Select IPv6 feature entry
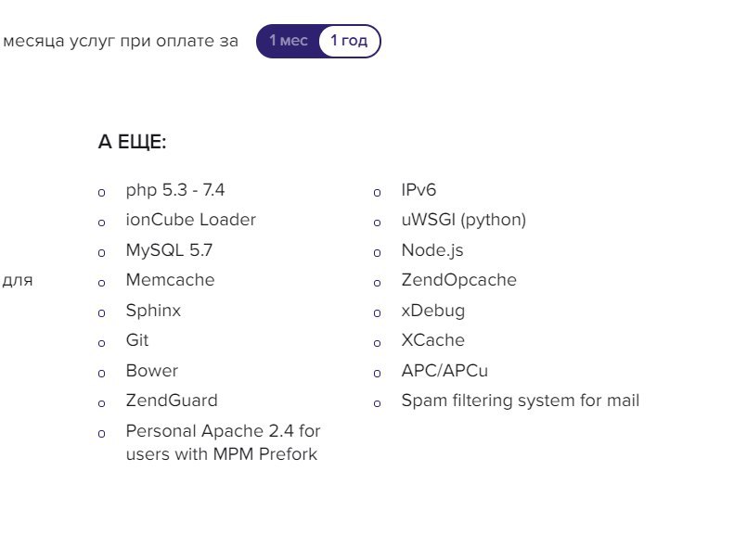Viewport: 747px width, 560px height. click(419, 190)
